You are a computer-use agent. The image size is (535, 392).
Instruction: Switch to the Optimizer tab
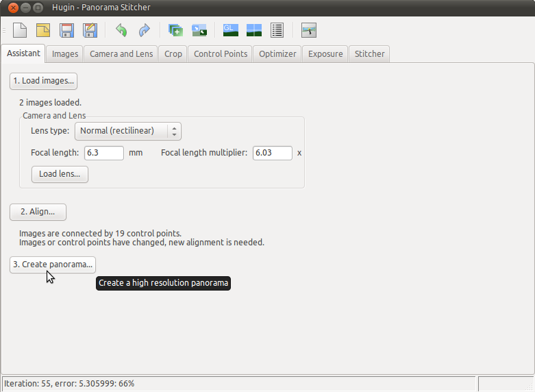tap(277, 54)
